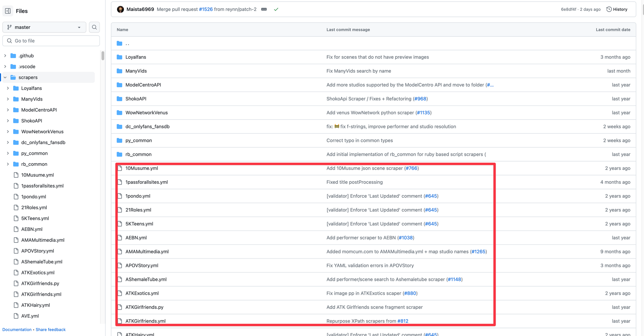Expand the py_common tree folder
This screenshot has width=644, height=336.
tap(8, 153)
